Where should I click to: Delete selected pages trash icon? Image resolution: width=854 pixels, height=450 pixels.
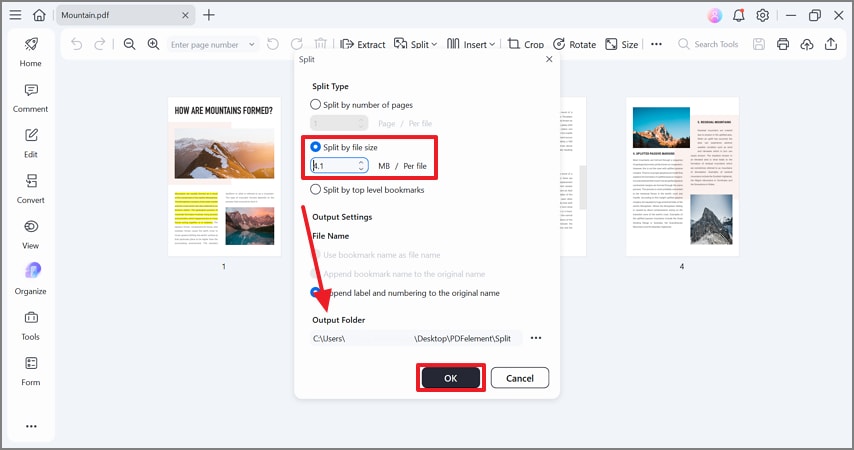321,44
